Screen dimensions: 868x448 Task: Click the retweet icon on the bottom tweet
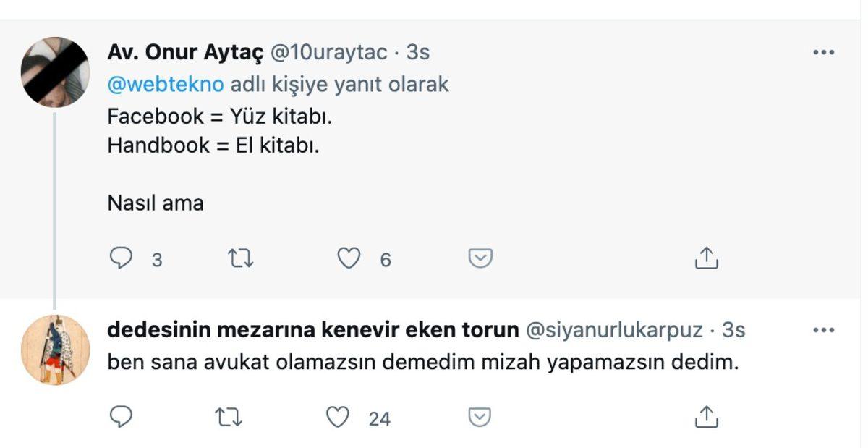230,414
